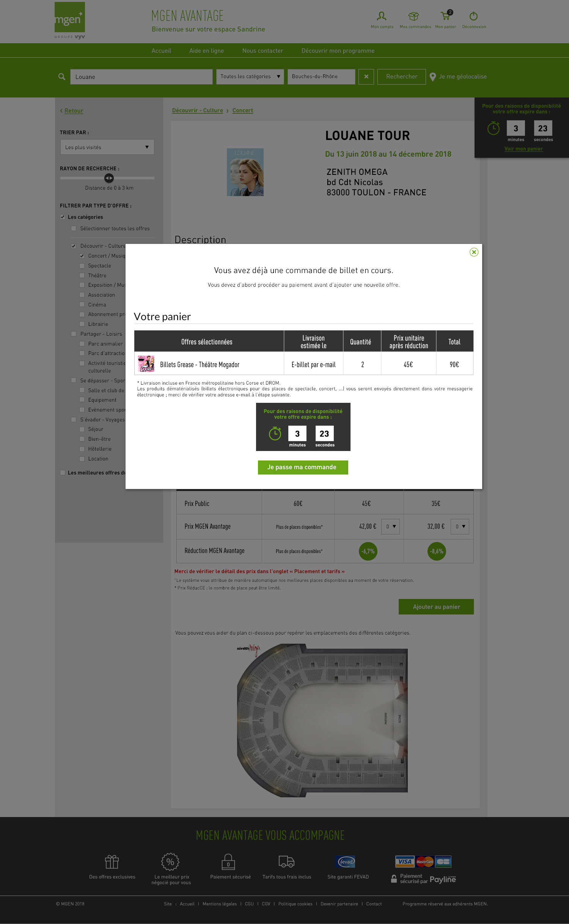
Task: Enable Sélectionner toutes les offres checkbox
Action: (74, 228)
